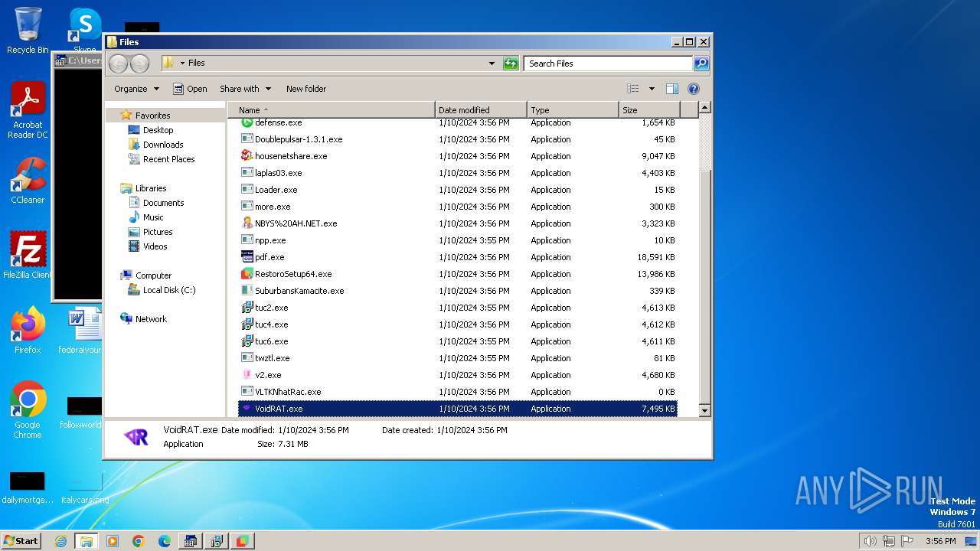
Task: Open Explorer help with question mark icon
Action: (694, 89)
